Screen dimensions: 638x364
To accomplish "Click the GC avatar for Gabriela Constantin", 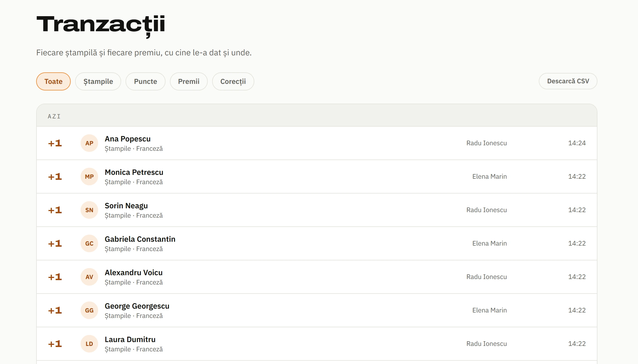I will tap(89, 243).
